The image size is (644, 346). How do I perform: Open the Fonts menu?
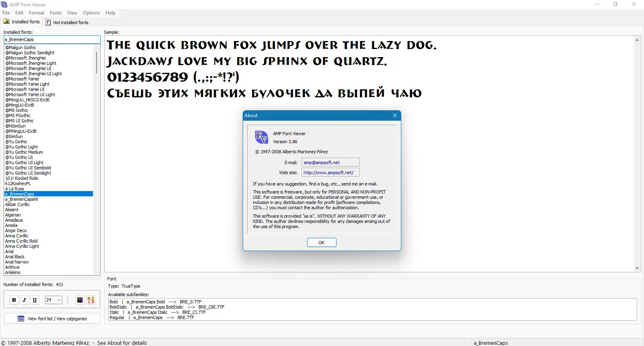click(56, 13)
